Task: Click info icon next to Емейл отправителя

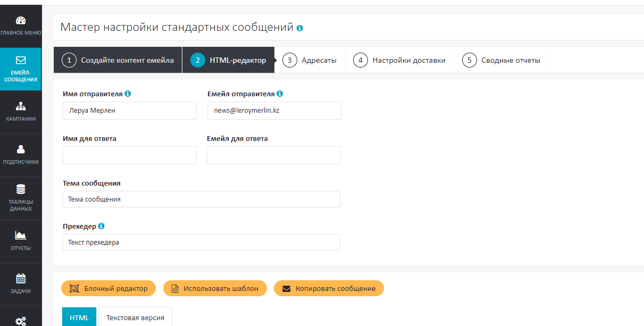Action: 280,94
